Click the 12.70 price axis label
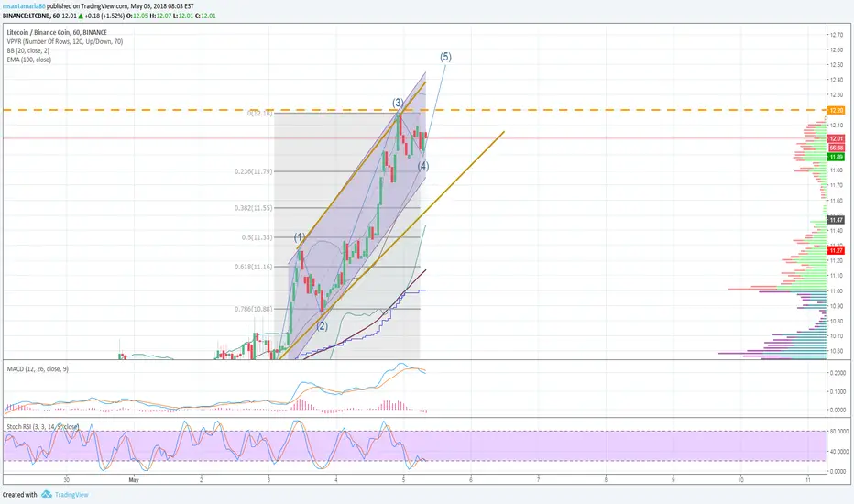Image resolution: width=854 pixels, height=504 pixels. click(836, 35)
